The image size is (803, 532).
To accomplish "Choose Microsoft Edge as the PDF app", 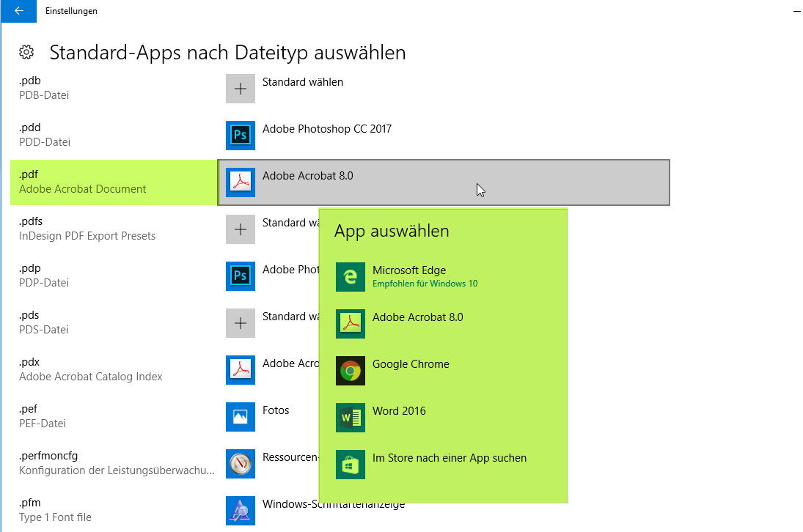I will point(443,277).
